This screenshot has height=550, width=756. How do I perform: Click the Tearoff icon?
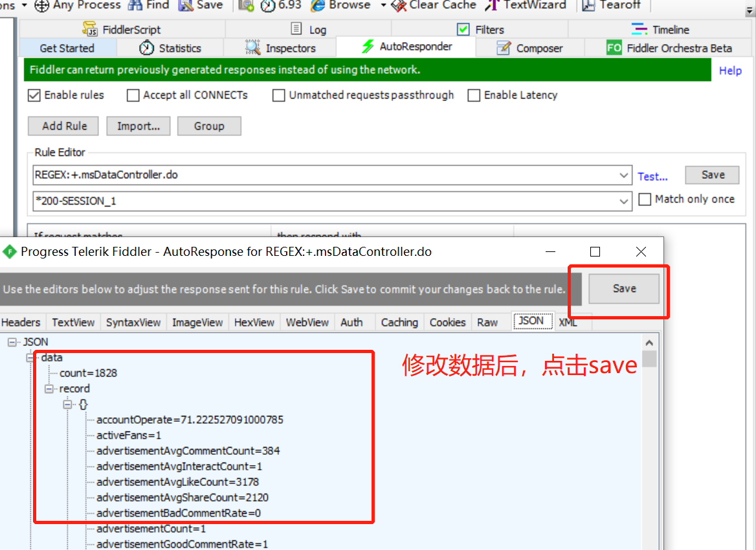(588, 5)
